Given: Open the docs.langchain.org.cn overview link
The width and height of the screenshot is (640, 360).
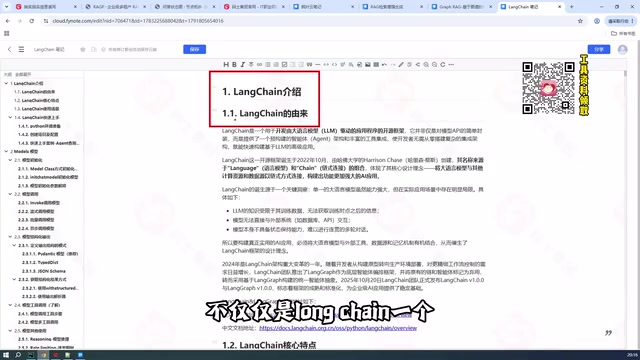Looking at the screenshot, I should (x=338, y=328).
